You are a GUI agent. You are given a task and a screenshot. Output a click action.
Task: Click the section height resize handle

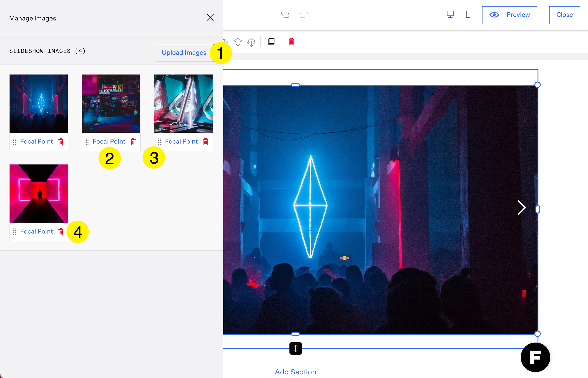[x=295, y=348]
